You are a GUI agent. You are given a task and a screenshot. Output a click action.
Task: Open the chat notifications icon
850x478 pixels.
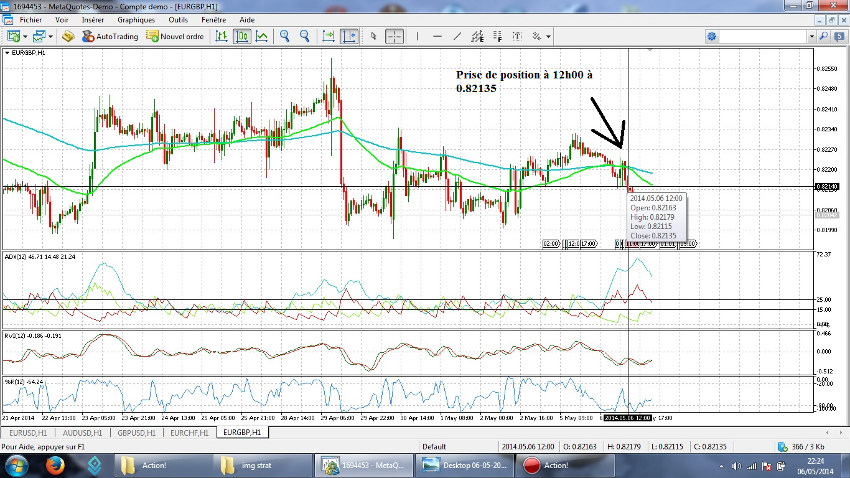(839, 36)
